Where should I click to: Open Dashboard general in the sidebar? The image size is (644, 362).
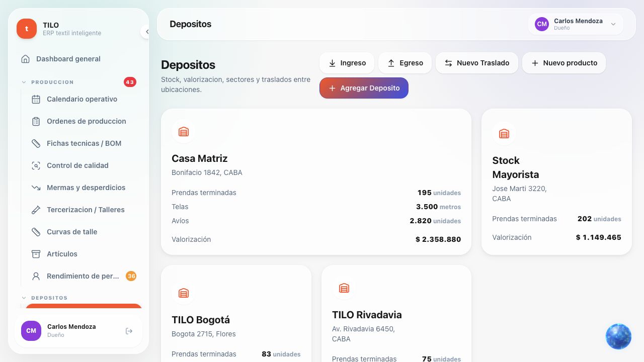coord(78,59)
